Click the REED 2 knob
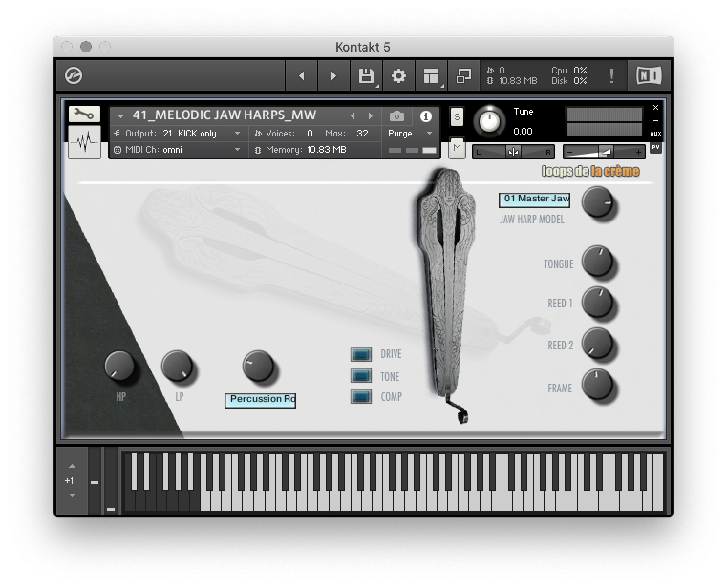 (x=597, y=343)
